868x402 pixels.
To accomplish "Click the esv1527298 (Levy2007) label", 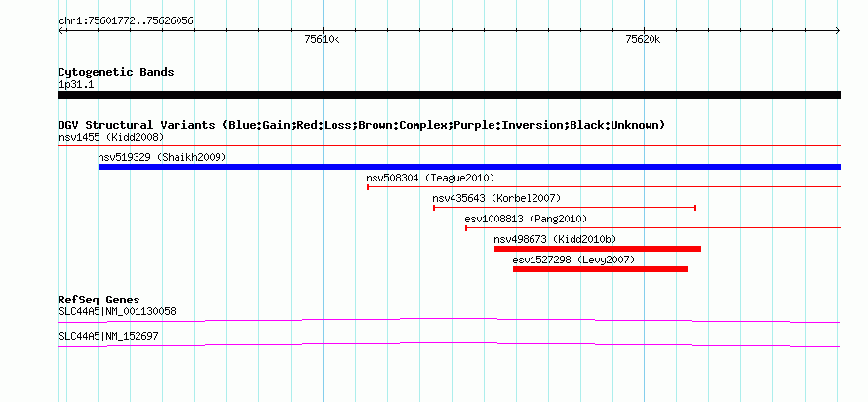I will 573,260.
